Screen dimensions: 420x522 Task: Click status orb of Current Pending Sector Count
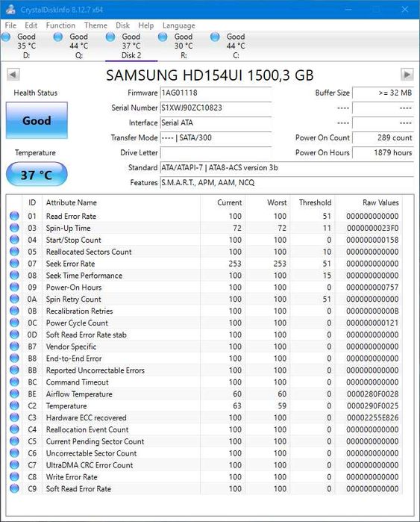coord(14,441)
